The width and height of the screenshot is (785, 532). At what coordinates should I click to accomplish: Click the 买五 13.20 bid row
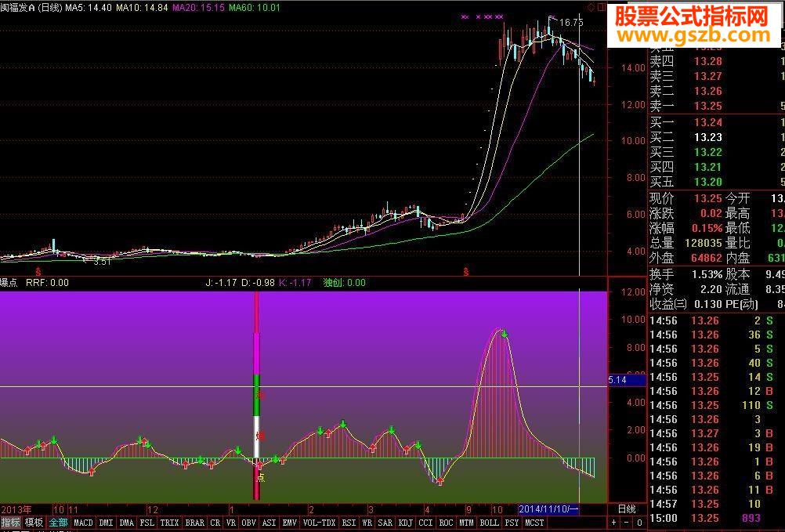[716, 182]
